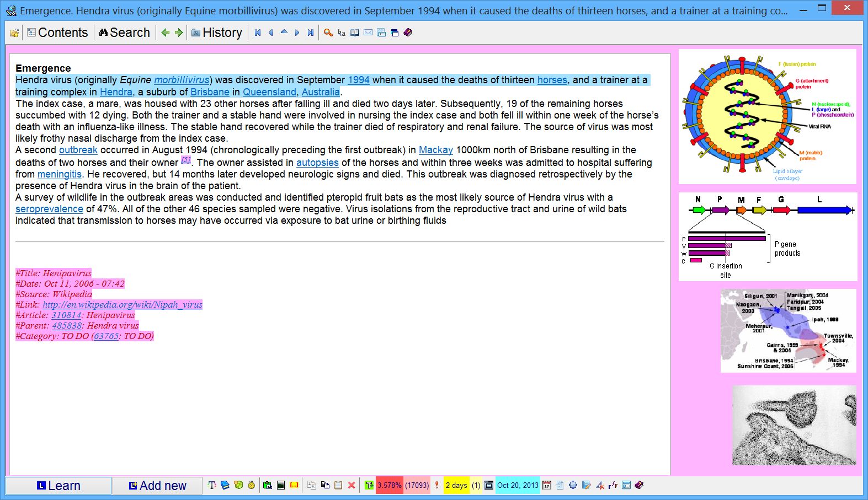This screenshot has width=868, height=500.
Task: Click the virus structure diagram thumbnail
Action: 767,117
